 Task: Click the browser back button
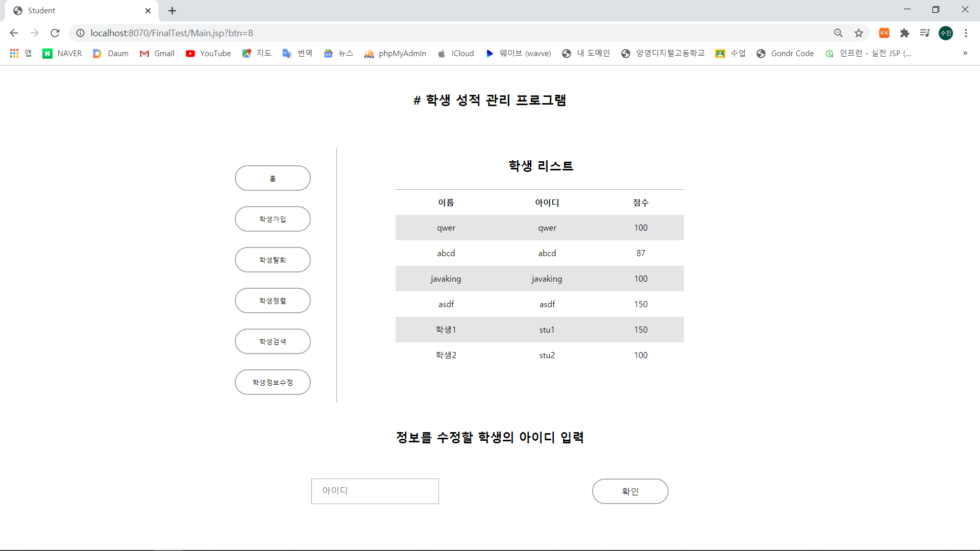point(13,33)
